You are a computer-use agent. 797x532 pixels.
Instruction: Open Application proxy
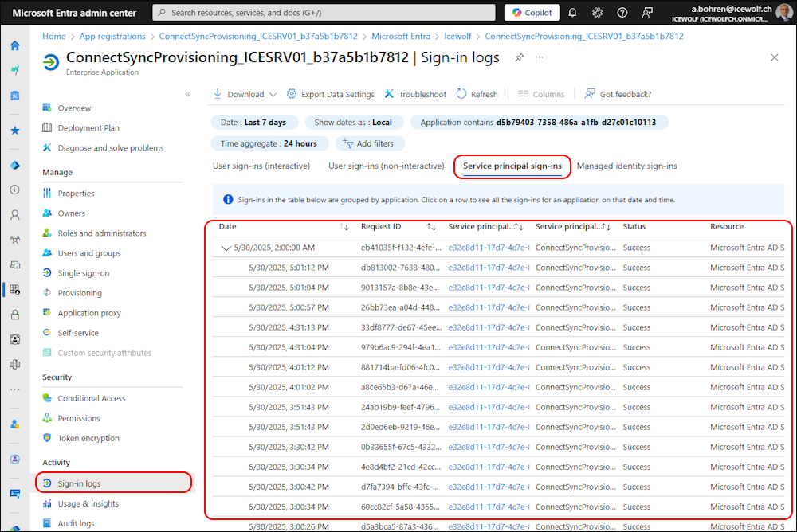coord(89,313)
